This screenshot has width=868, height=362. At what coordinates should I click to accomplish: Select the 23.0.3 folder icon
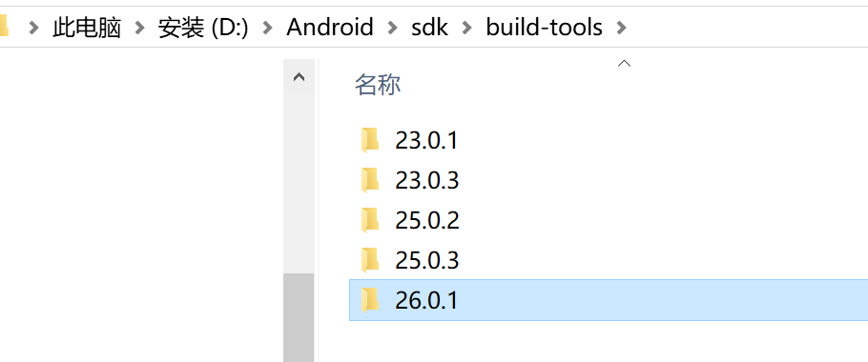pos(370,180)
